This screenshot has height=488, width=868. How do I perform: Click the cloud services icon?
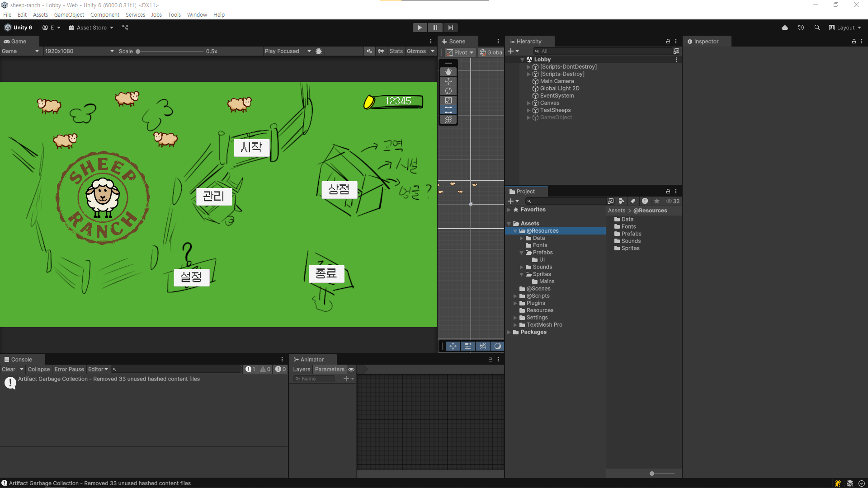[x=784, y=28]
